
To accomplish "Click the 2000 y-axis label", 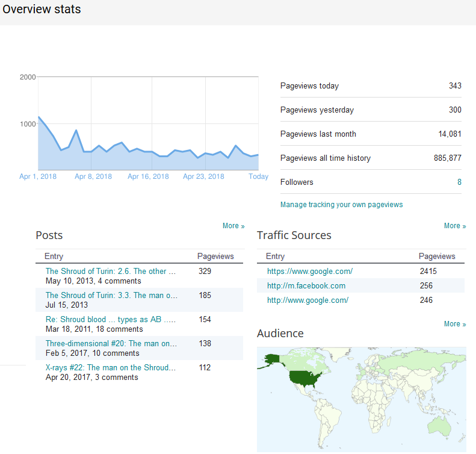I will [x=28, y=77].
